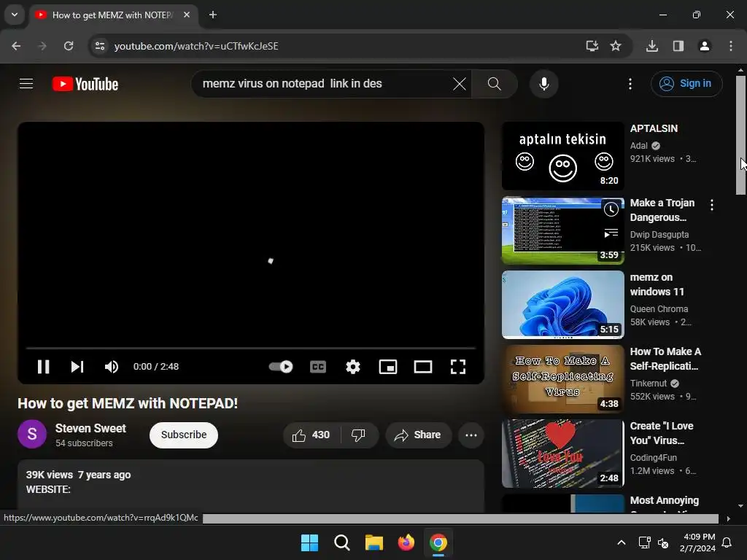Add Make a Trojan video to queue

611,233
